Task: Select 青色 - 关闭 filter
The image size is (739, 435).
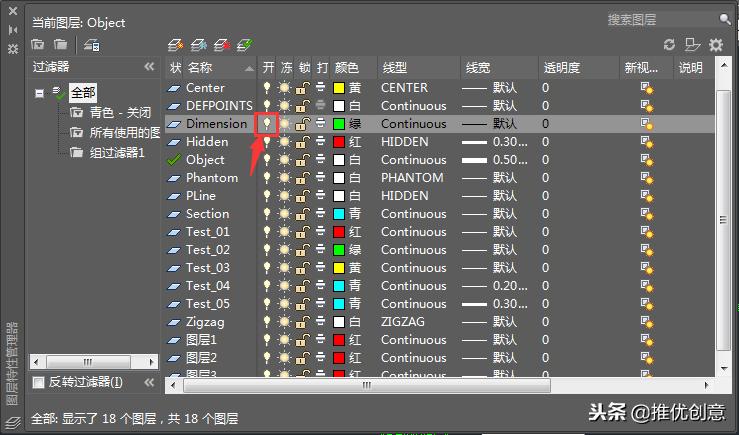Action: pos(120,113)
